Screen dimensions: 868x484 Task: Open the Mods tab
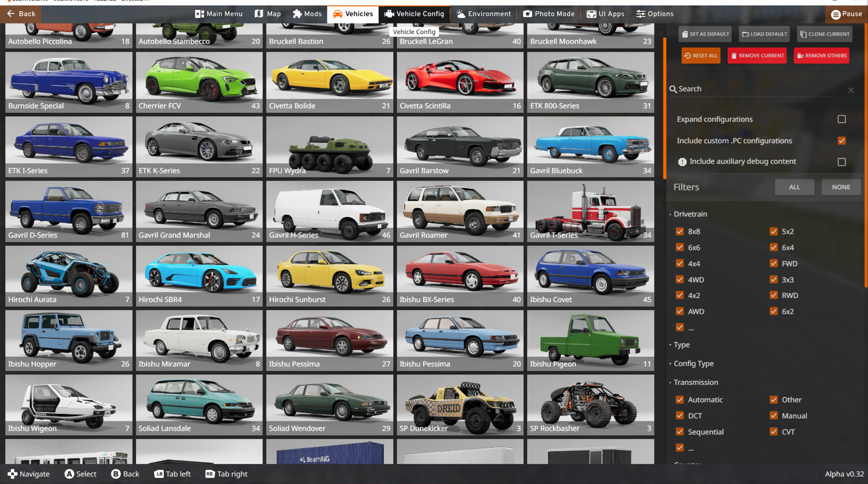307,14
